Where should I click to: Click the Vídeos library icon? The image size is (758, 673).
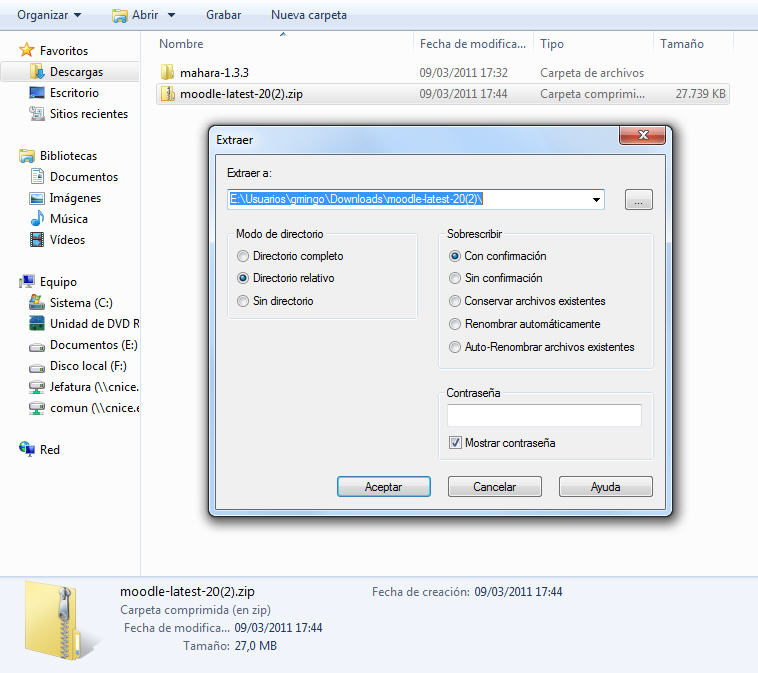37,240
